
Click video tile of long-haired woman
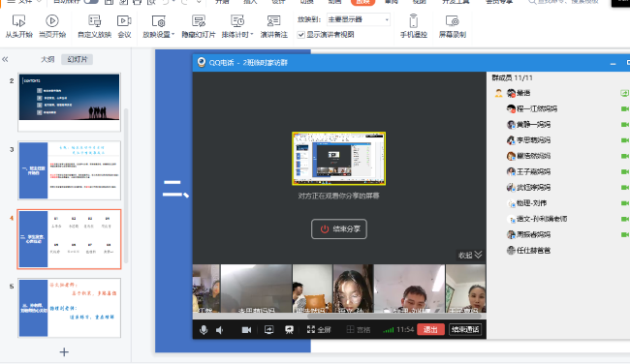click(x=353, y=288)
